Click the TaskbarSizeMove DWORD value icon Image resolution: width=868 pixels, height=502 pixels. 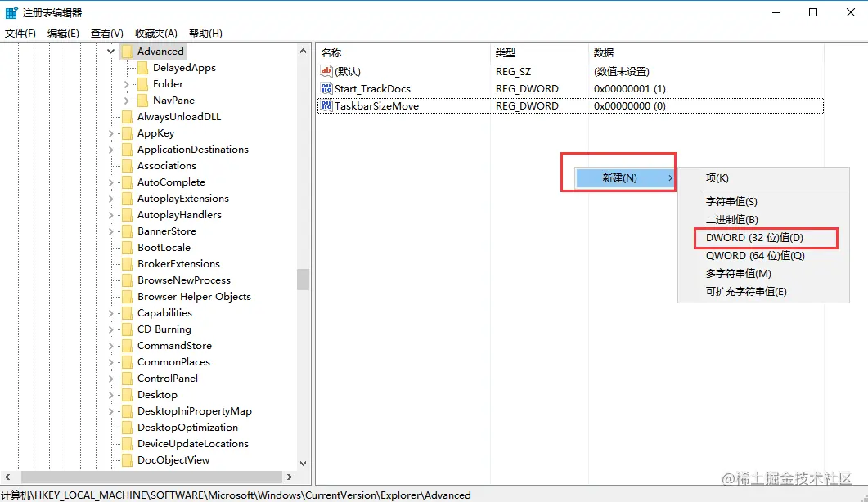[x=326, y=105]
